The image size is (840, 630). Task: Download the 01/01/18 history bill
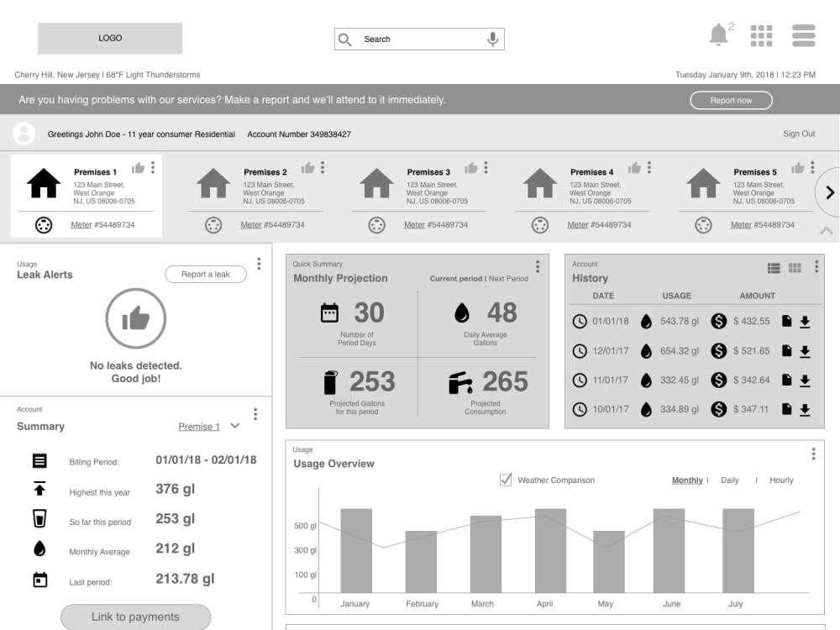pyautogui.click(x=805, y=322)
